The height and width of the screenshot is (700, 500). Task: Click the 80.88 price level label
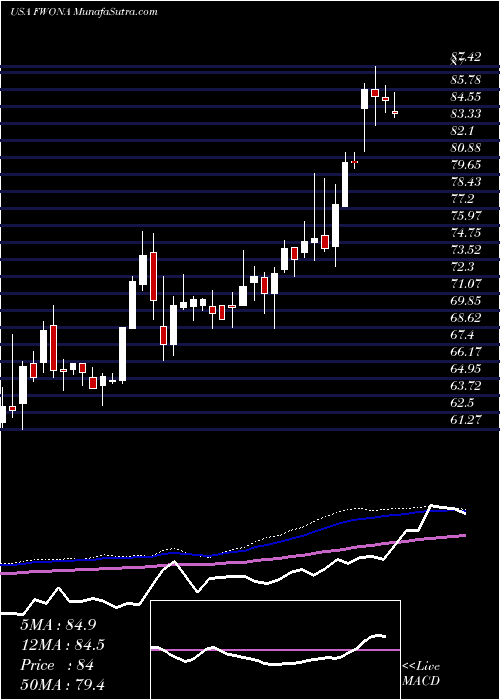point(466,148)
